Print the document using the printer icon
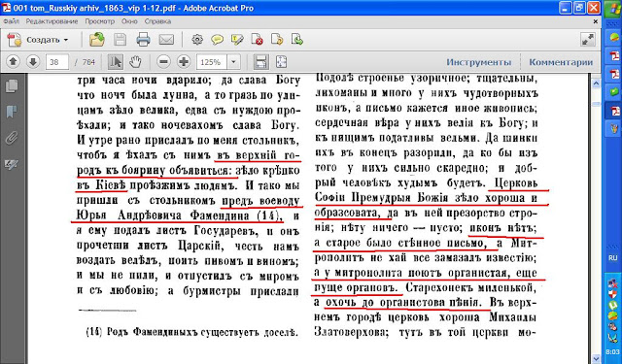Viewport: 622px width, 364px height. 143,40
